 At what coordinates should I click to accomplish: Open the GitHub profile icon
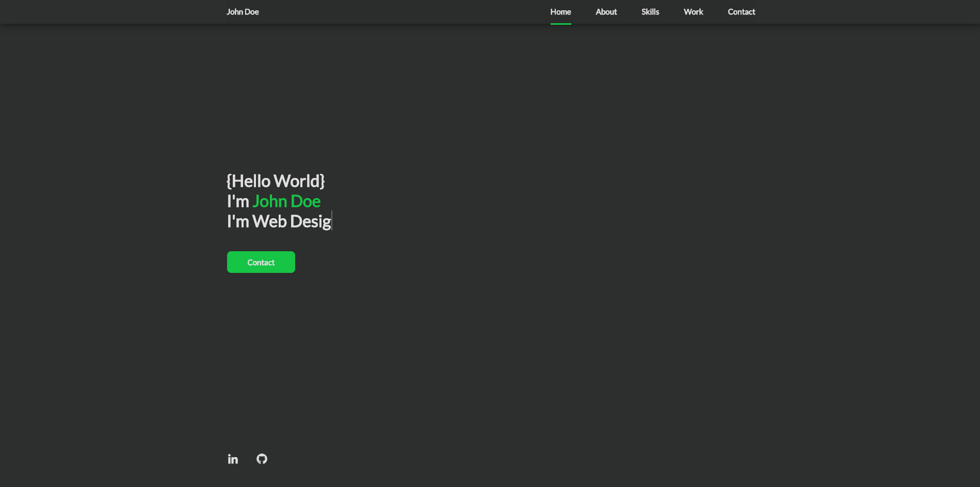click(x=262, y=459)
